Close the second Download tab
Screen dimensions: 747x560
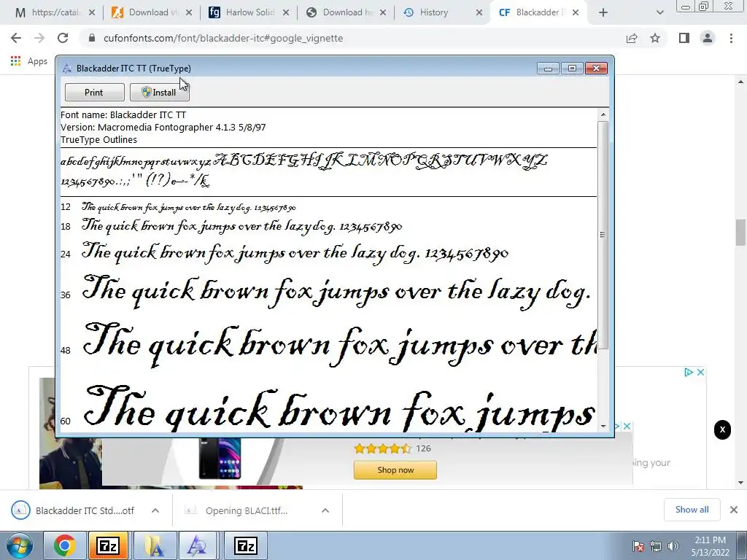pyautogui.click(x=383, y=13)
